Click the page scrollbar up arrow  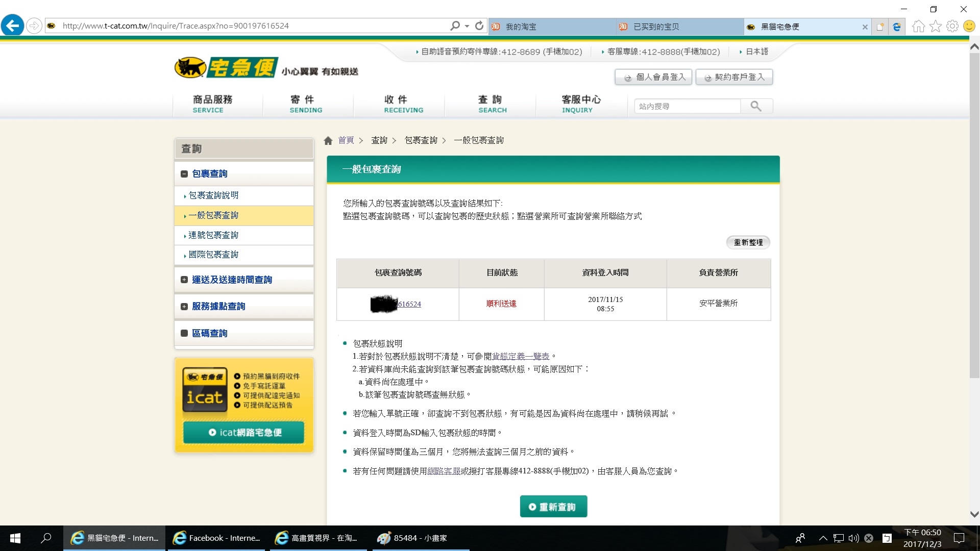click(974, 46)
